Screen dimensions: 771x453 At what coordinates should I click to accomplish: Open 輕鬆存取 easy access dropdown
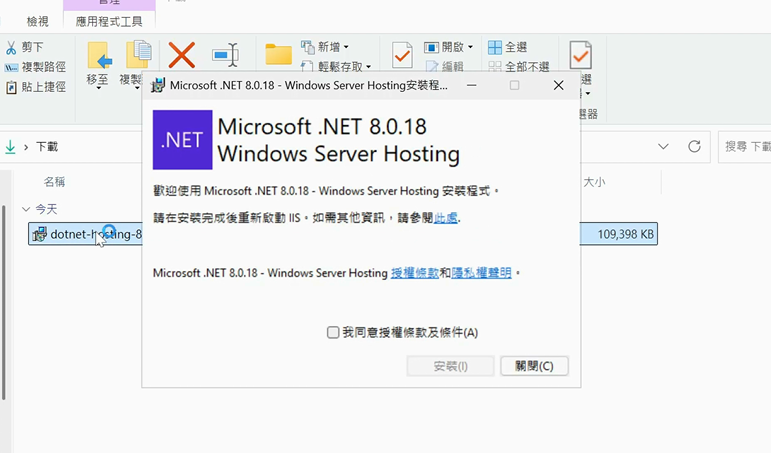(336, 66)
